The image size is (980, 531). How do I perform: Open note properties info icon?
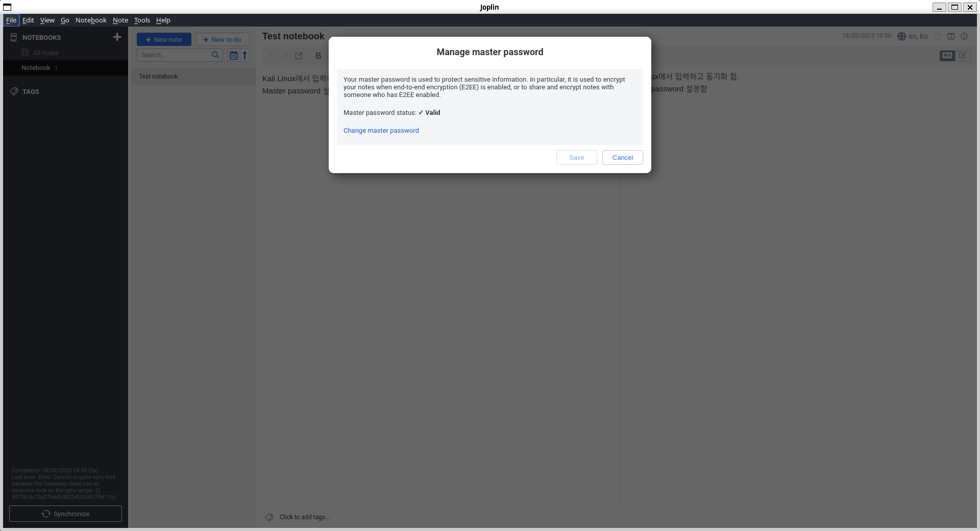click(964, 36)
